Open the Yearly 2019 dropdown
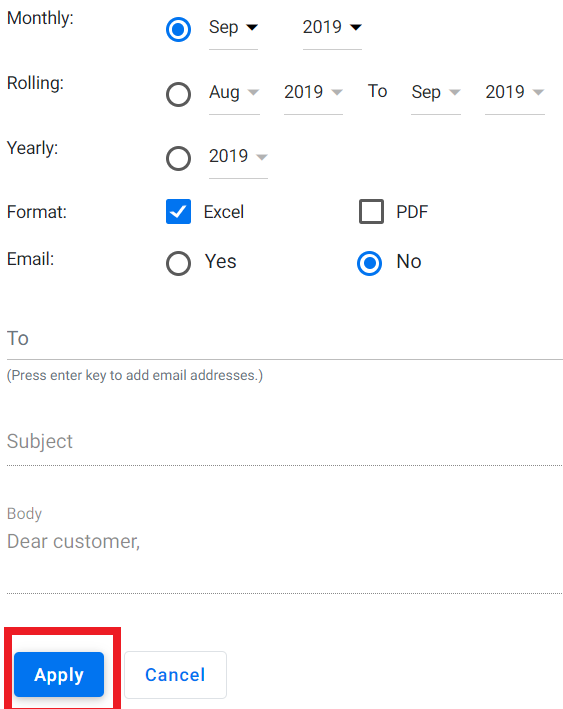563x709 pixels. tap(238, 159)
